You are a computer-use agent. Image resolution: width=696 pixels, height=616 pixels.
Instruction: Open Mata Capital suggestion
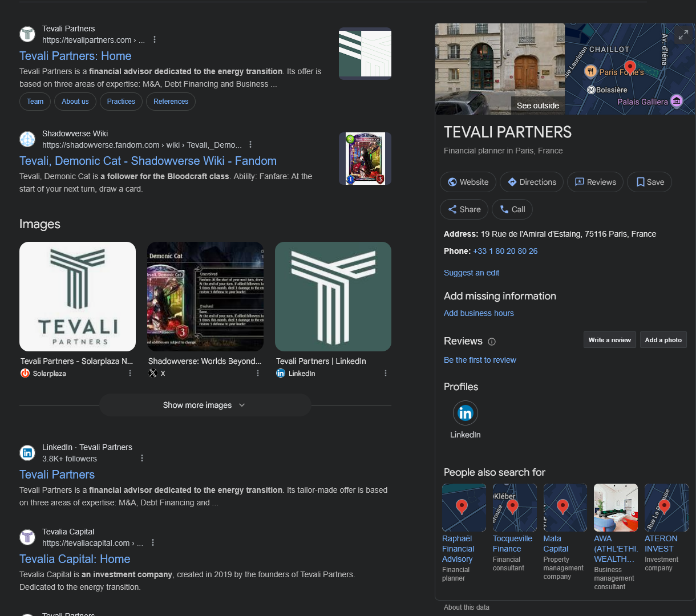click(565, 532)
